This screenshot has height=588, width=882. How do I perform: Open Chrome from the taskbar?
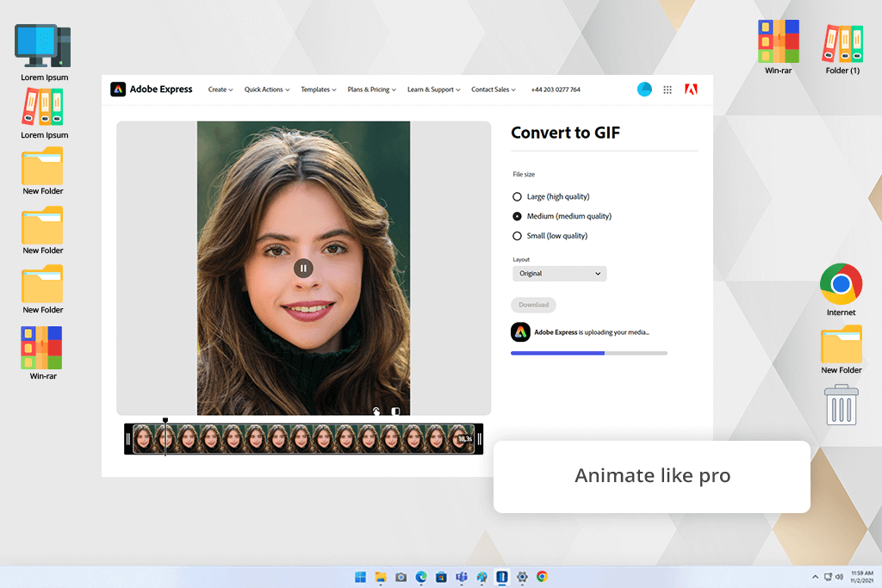543,576
